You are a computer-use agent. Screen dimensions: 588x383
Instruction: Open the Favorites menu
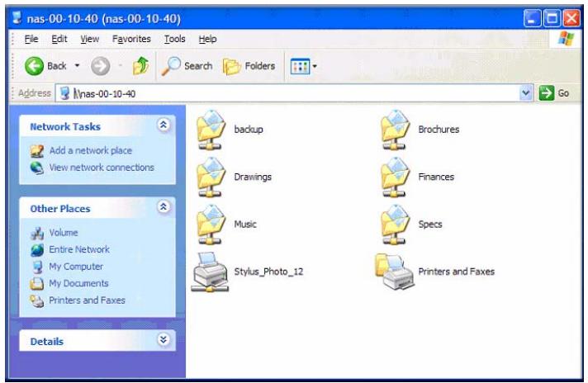click(131, 39)
